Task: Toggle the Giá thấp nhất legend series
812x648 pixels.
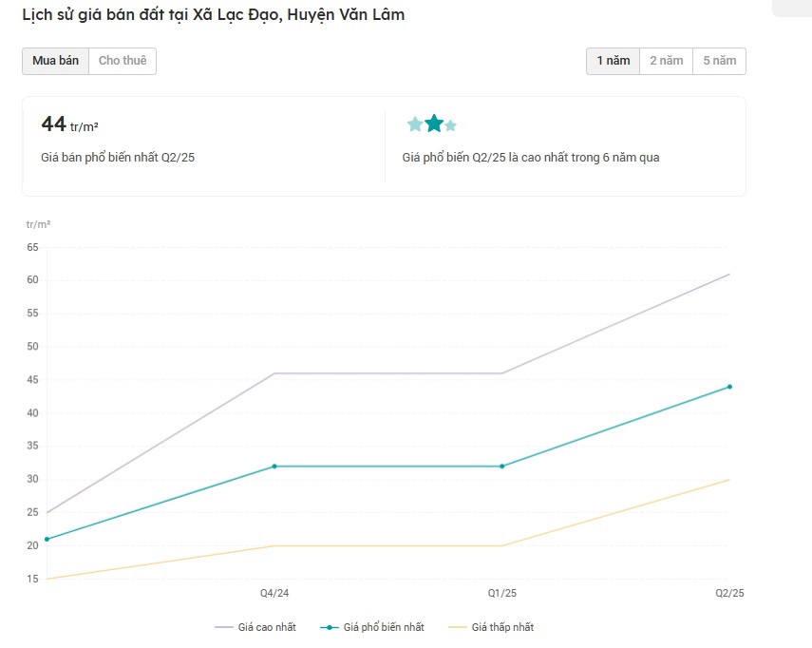Action: (490, 627)
